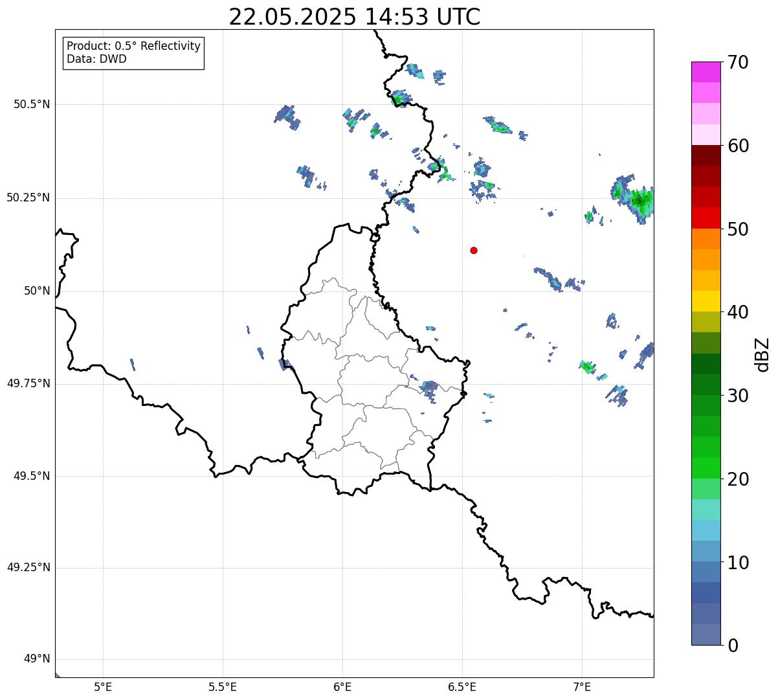Click the dBZ colorbar axis label
Viewport: 778px width, 700px height.
point(762,354)
